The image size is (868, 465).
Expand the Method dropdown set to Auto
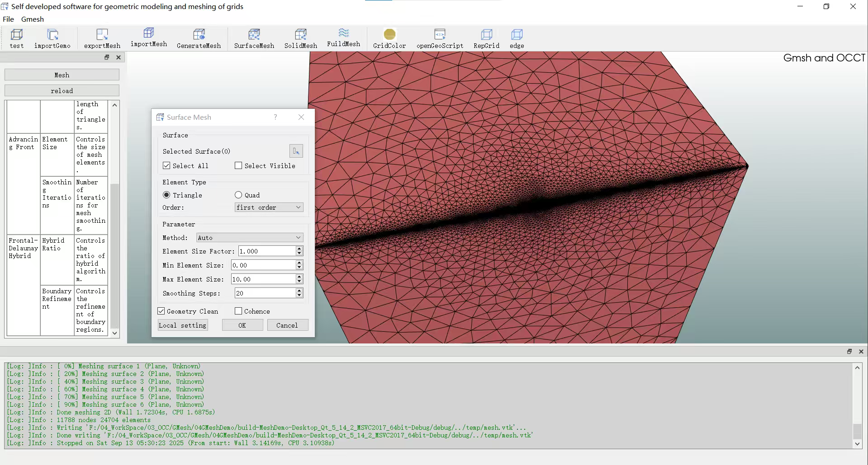[x=249, y=238]
